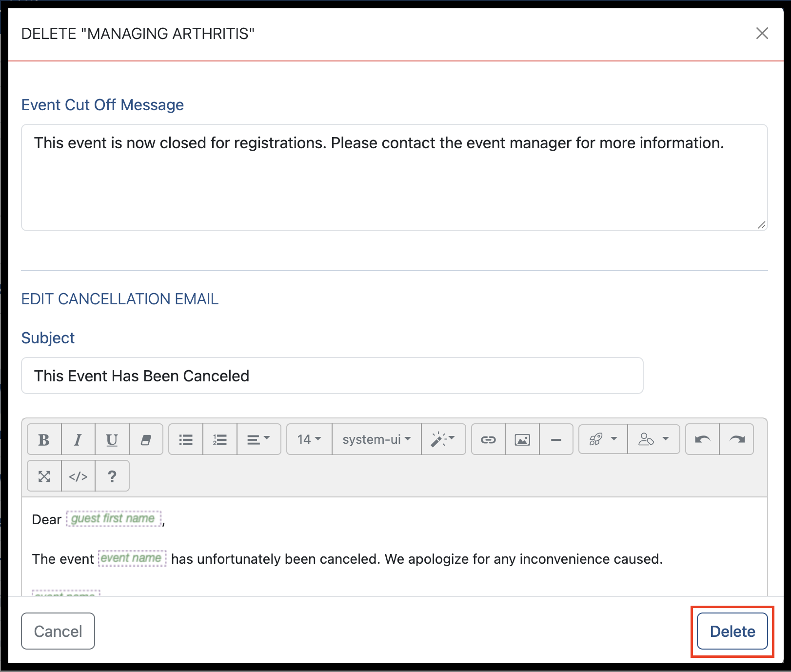Switch the editor to fullscreen mode

click(44, 476)
